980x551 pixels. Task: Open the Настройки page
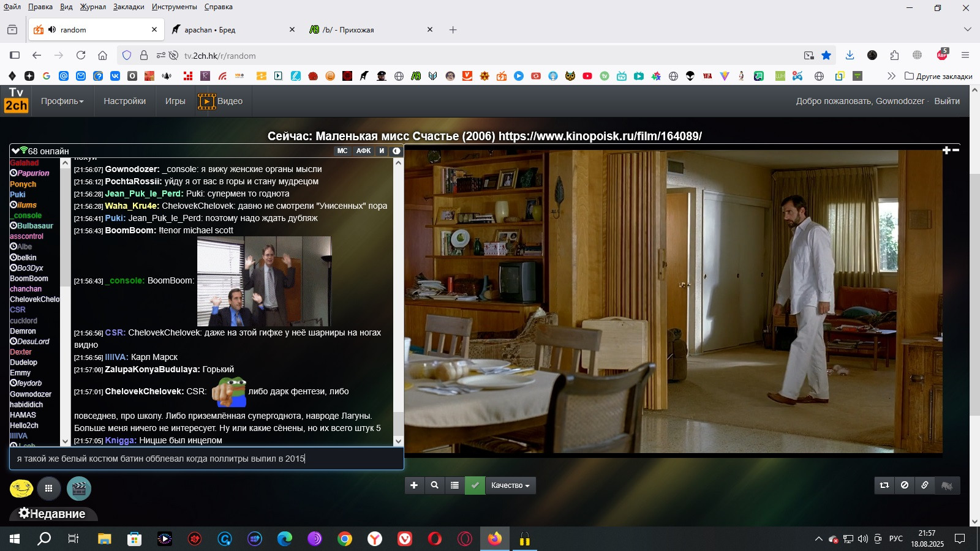tap(124, 101)
